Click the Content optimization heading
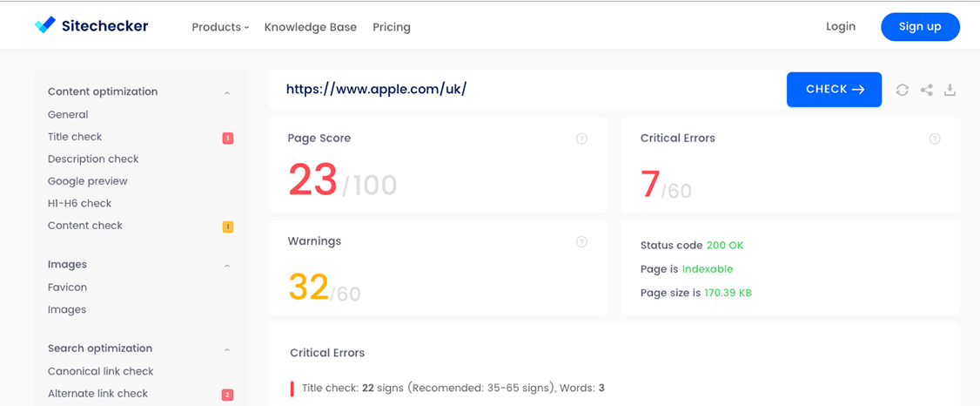The height and width of the screenshot is (406, 980). pyautogui.click(x=103, y=91)
